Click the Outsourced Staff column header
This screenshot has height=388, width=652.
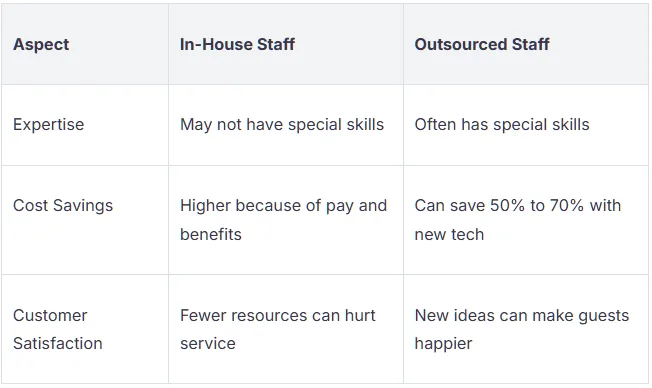482,44
